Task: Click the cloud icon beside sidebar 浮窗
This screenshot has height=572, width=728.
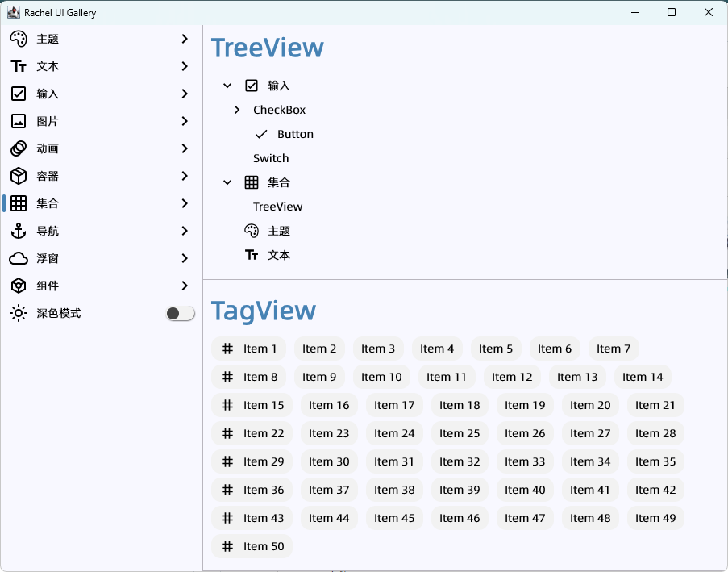Action: point(19,258)
